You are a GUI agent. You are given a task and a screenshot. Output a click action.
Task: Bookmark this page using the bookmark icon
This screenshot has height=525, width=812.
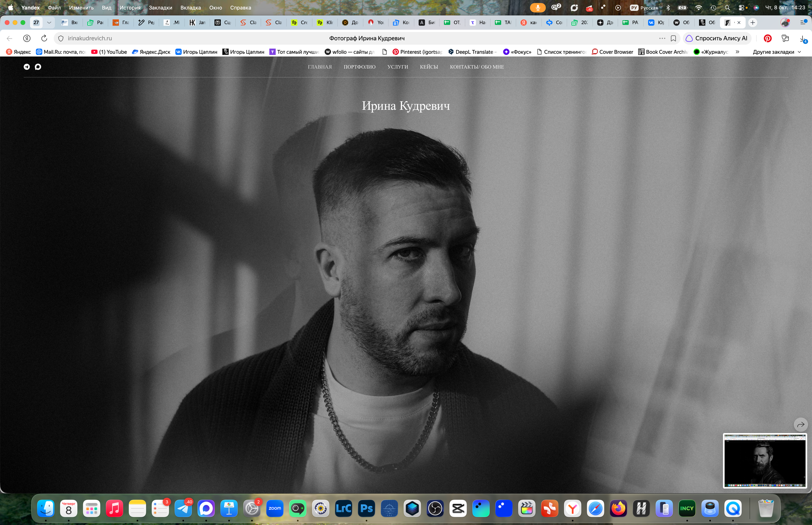point(673,38)
